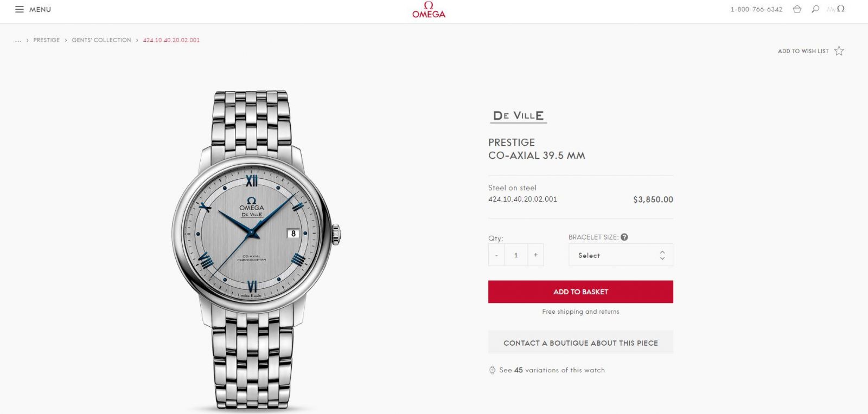Click the bracelet size help icon
868x414 pixels.
[624, 237]
